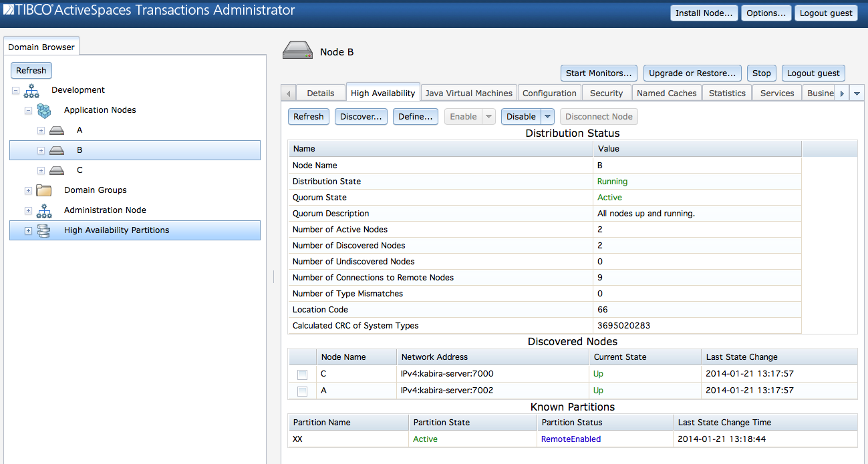Image resolution: width=868 pixels, height=464 pixels.
Task: Select the node A server icon
Action: (57, 130)
